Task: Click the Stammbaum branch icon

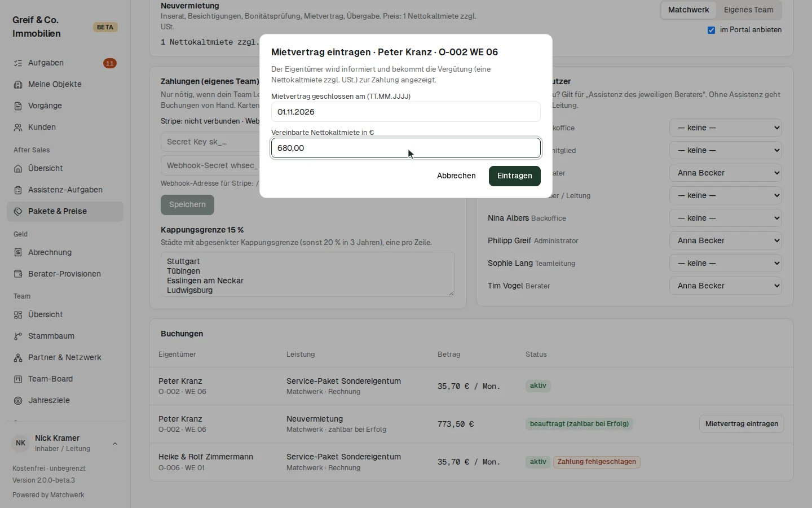Action: click(18, 336)
